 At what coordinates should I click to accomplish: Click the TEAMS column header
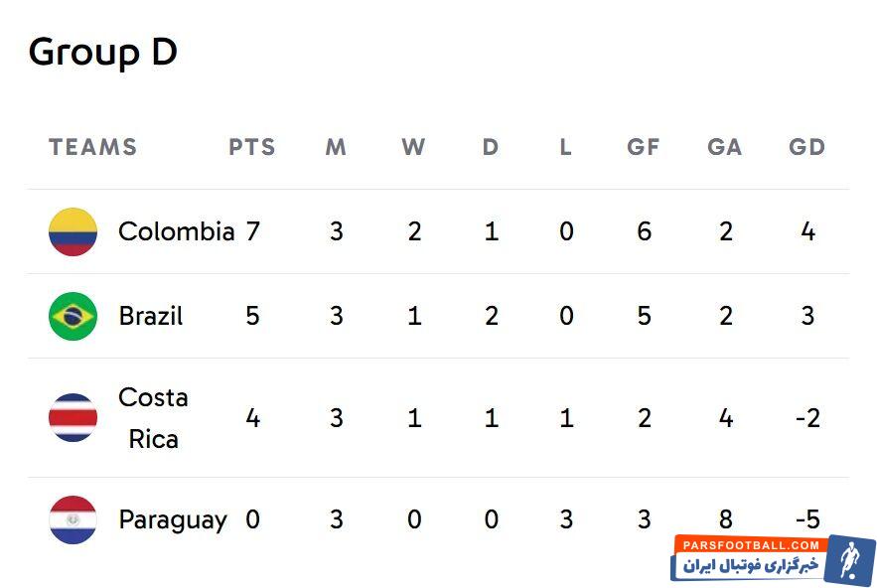pyautogui.click(x=92, y=147)
